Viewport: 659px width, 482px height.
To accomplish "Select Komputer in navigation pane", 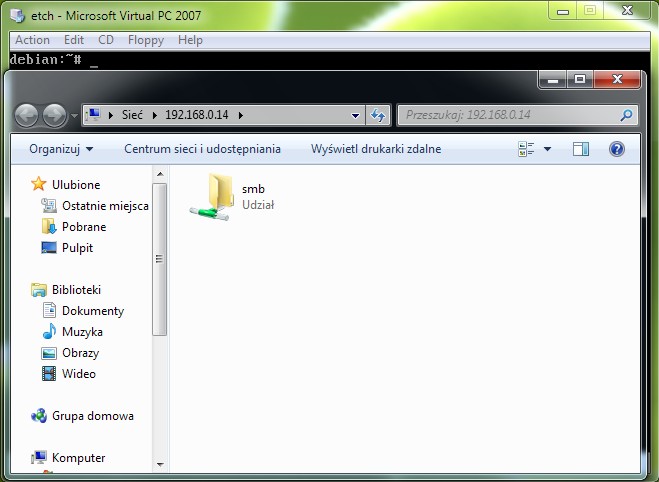I will [x=79, y=458].
